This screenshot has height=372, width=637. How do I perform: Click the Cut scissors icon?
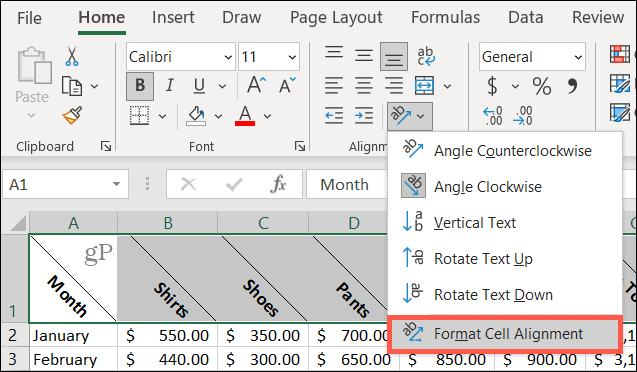[x=72, y=56]
